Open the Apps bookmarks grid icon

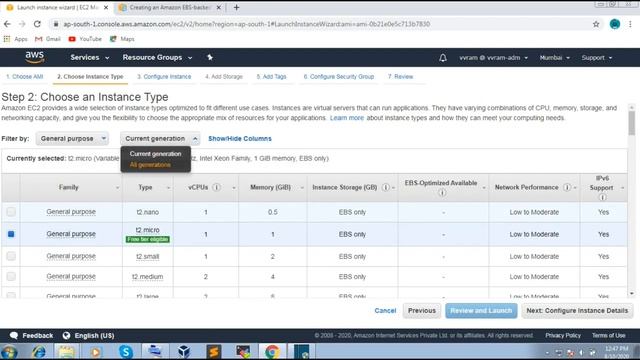pyautogui.click(x=7, y=39)
